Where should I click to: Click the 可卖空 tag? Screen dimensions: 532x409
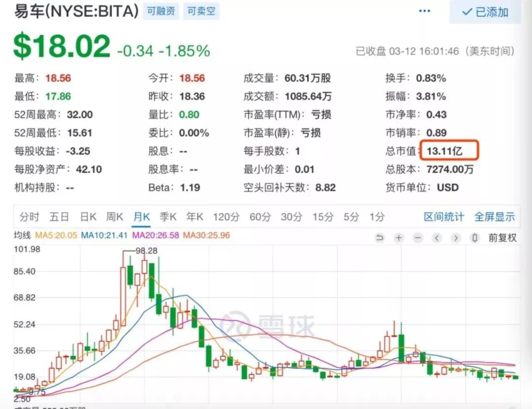tap(201, 11)
